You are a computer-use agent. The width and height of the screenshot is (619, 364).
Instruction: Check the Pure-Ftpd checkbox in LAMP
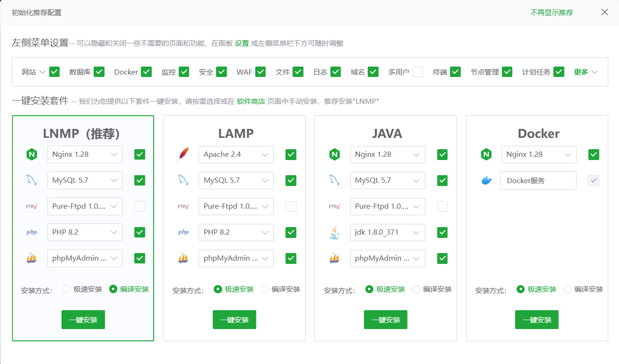[x=291, y=206]
